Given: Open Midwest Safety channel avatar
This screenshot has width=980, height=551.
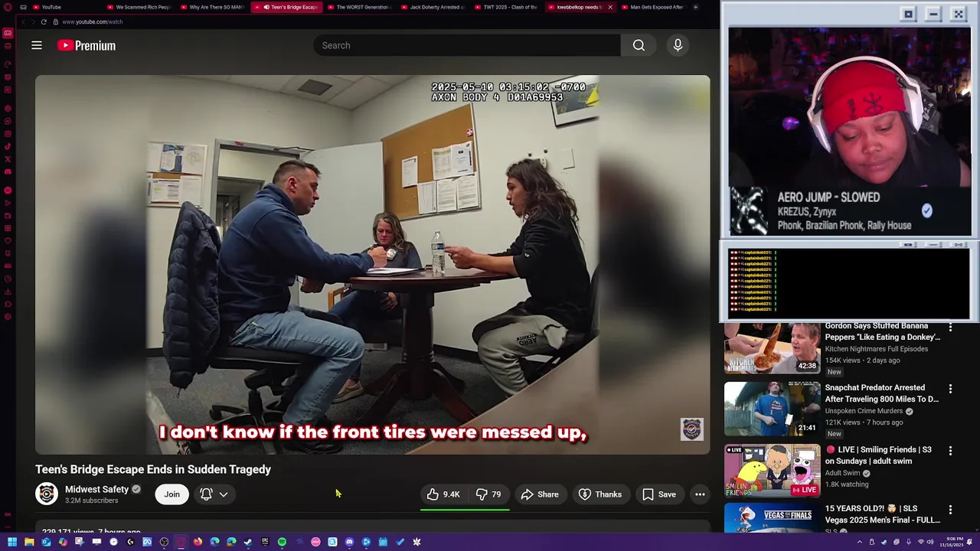Looking at the screenshot, I should (x=47, y=494).
